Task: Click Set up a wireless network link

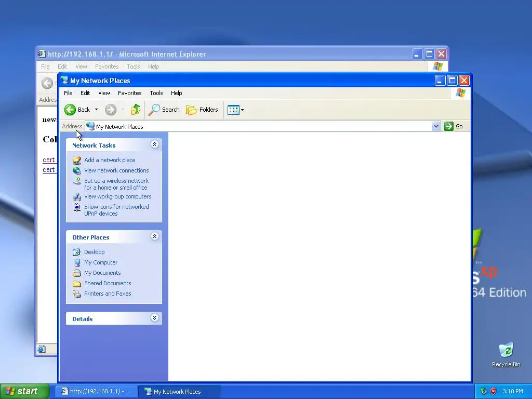Action: pyautogui.click(x=116, y=184)
